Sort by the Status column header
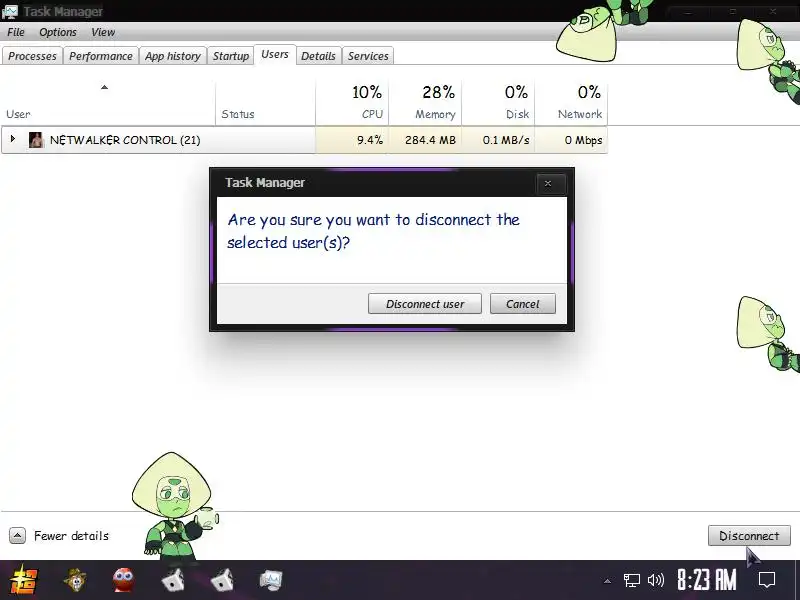 click(265, 103)
